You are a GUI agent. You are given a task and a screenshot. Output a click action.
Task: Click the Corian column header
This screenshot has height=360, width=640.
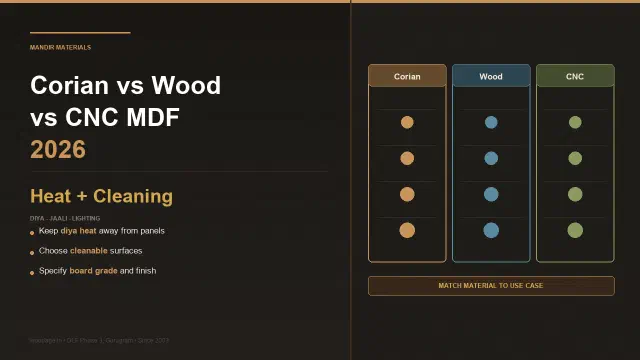click(x=407, y=76)
